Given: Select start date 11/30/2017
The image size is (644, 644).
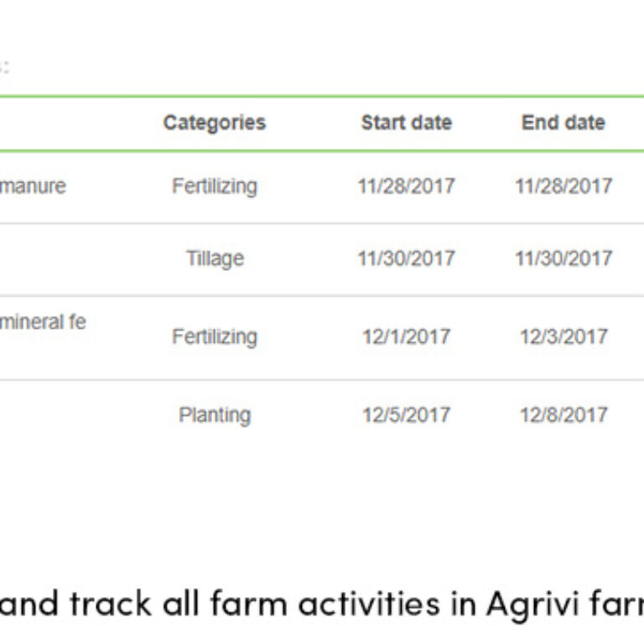Looking at the screenshot, I should [x=407, y=259].
